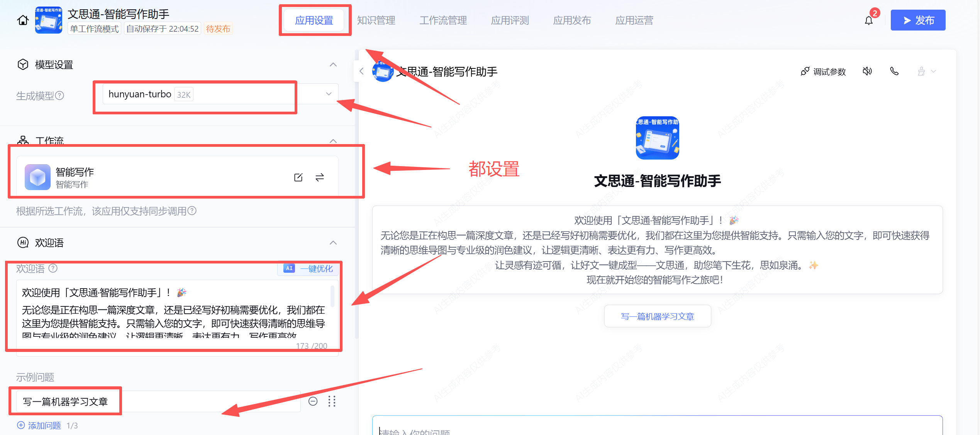Viewport: 980px width, 435px height.
Task: Open notifications bell icon
Action: 869,20
